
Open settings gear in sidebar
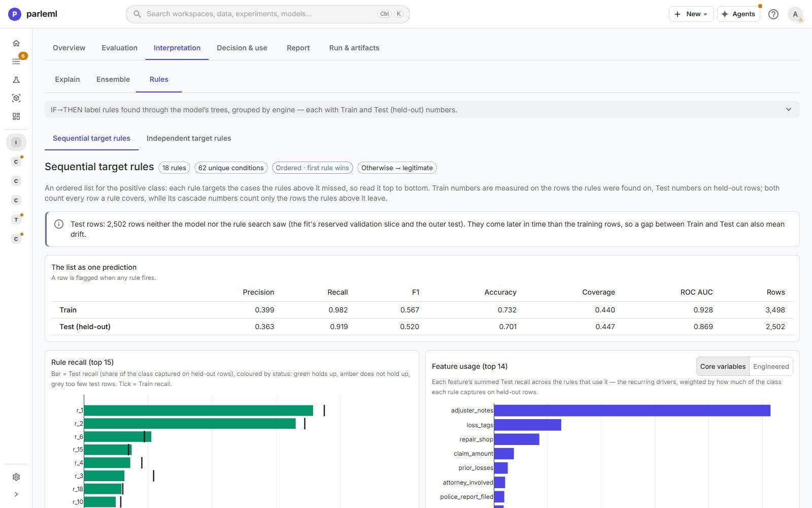[16, 477]
